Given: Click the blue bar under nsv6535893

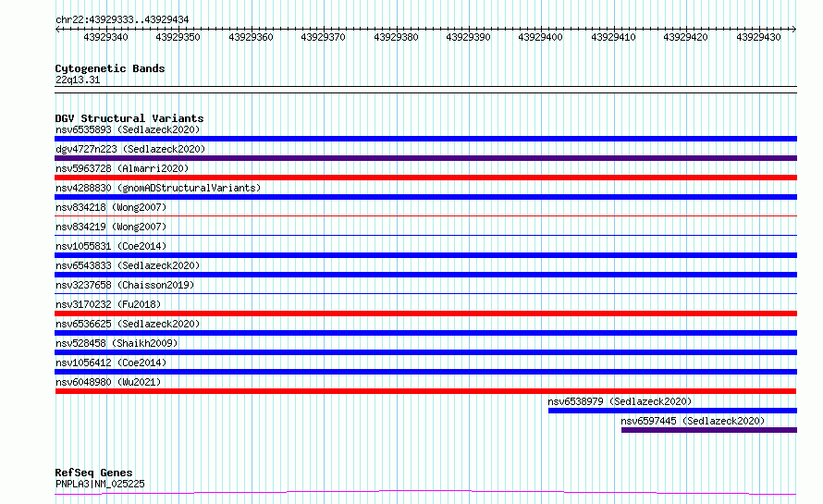Looking at the screenshot, I should point(425,139).
